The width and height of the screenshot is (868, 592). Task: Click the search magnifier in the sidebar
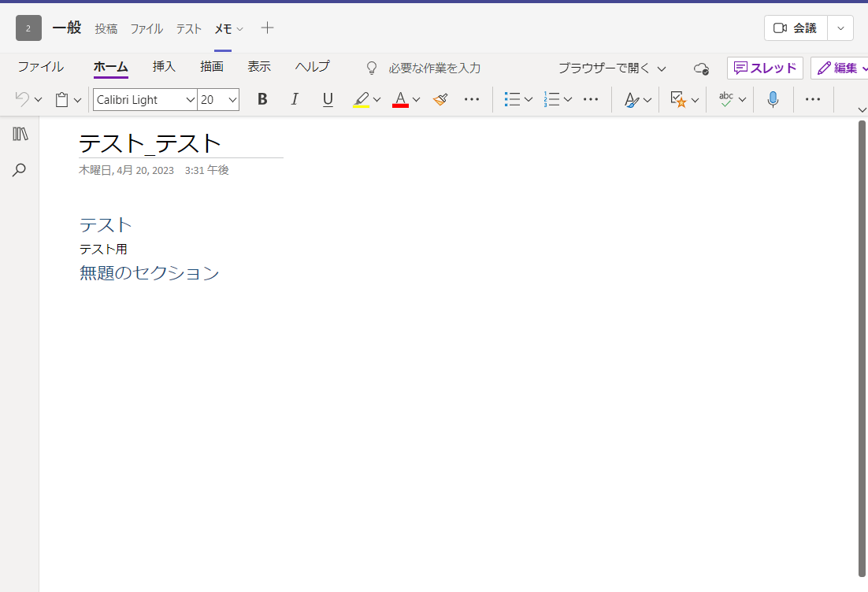(x=20, y=170)
